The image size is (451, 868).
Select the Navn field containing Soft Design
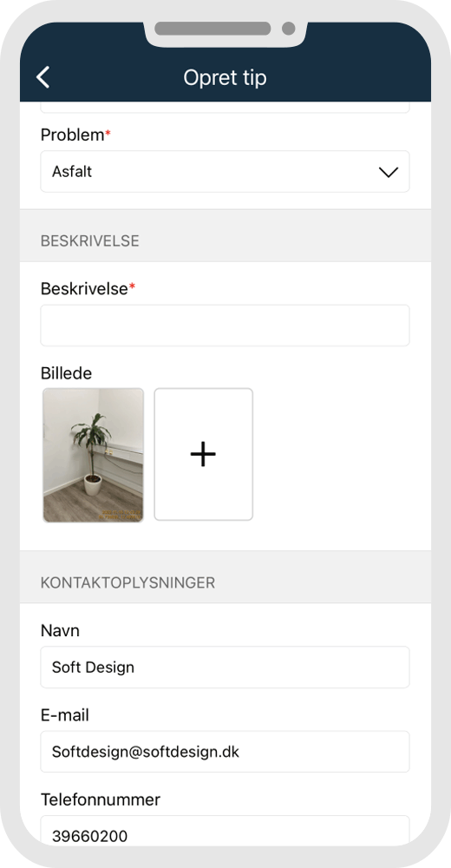[x=225, y=667]
